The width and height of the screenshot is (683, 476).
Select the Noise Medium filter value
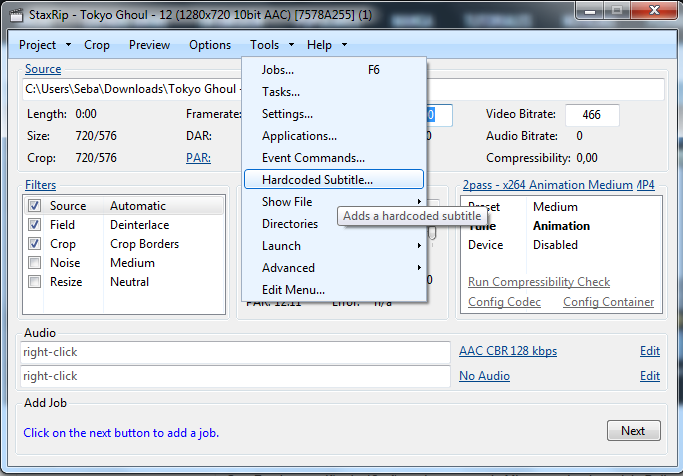(132, 263)
